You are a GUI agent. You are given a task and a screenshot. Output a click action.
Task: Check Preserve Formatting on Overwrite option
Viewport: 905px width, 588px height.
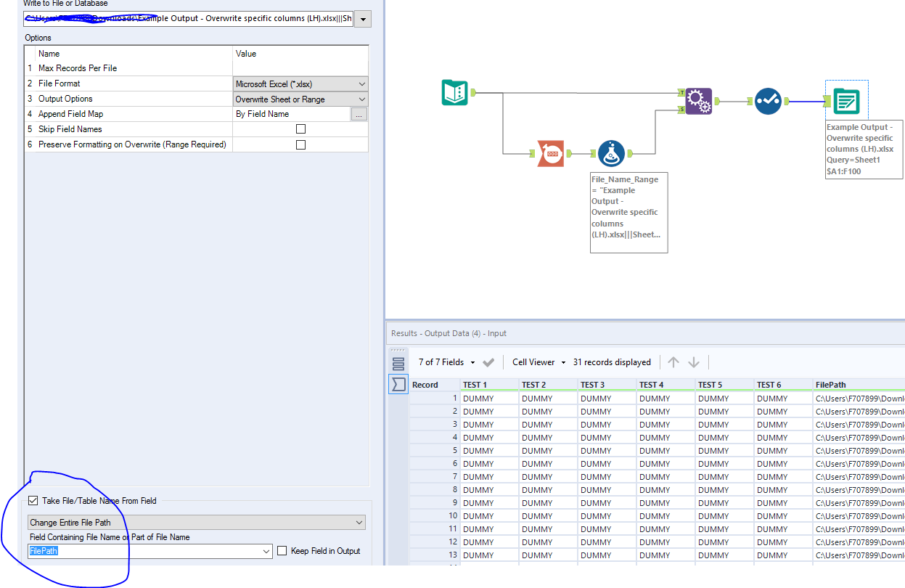point(300,144)
